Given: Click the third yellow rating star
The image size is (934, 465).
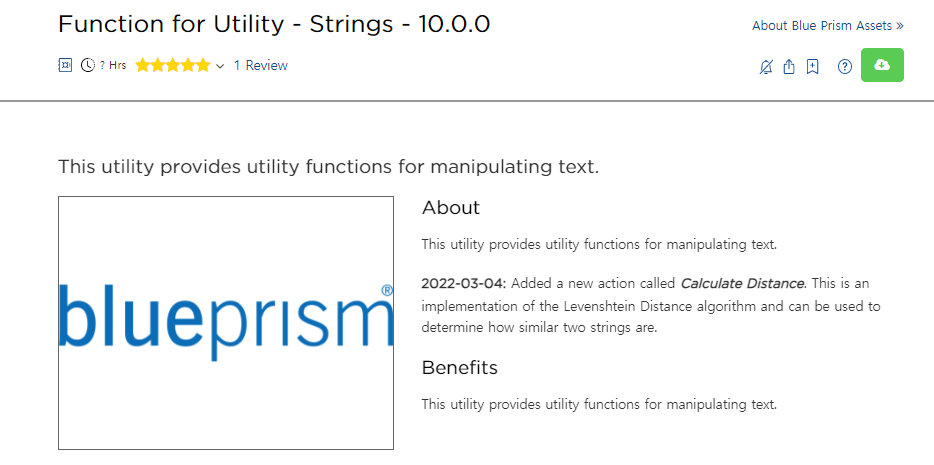Looking at the screenshot, I should [173, 66].
